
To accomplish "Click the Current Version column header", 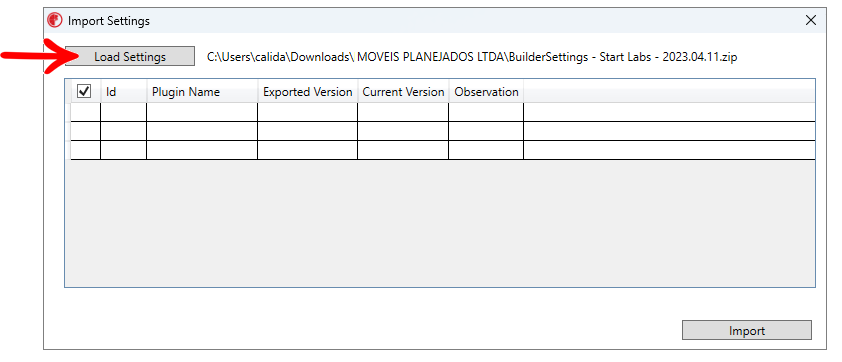I will point(403,92).
